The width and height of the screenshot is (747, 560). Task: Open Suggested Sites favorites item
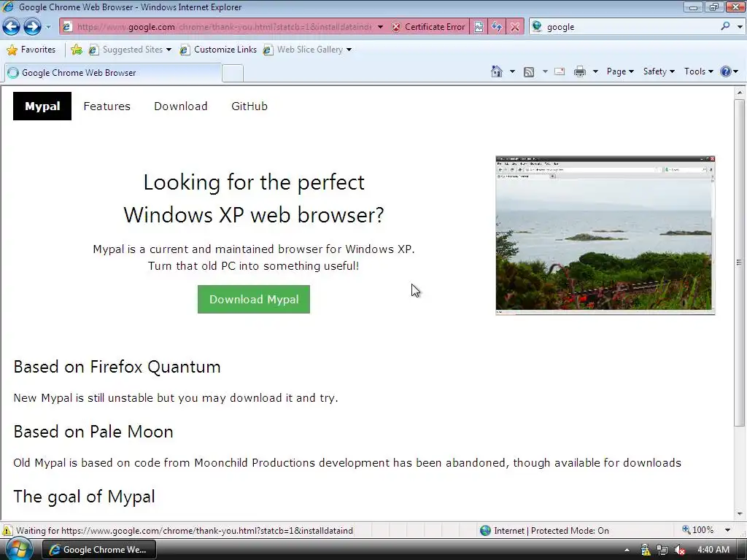point(130,50)
